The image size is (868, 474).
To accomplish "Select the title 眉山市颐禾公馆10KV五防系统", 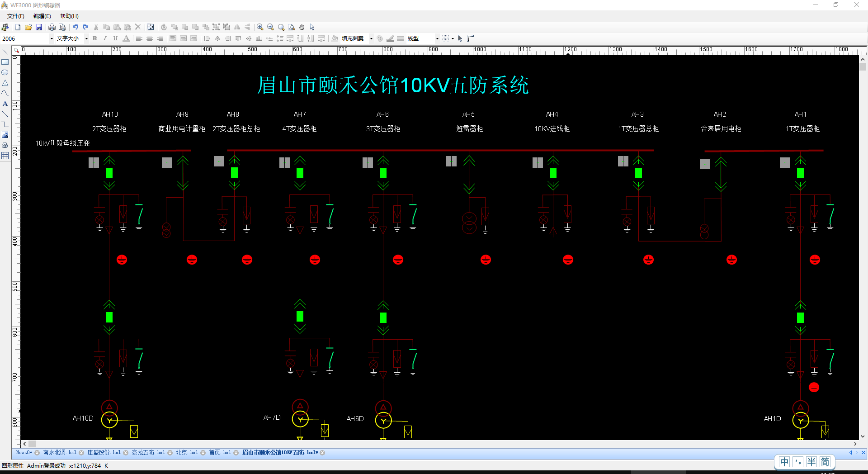I will 393,85.
